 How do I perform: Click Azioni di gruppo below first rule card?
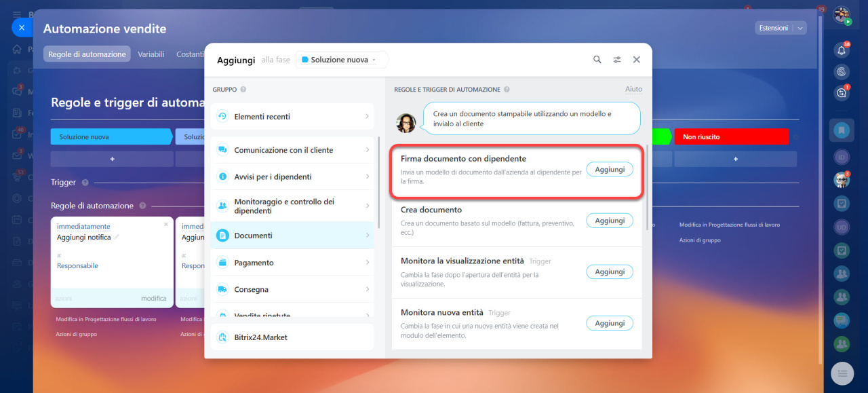[x=76, y=334]
